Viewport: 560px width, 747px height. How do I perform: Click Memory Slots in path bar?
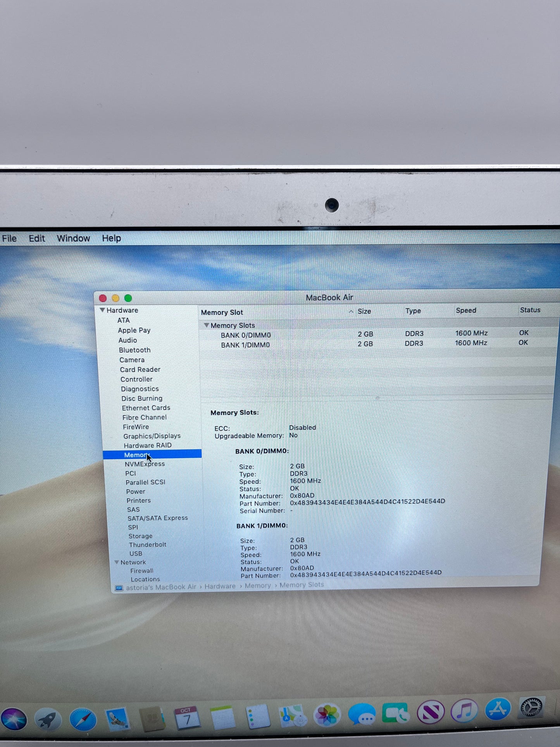(302, 585)
